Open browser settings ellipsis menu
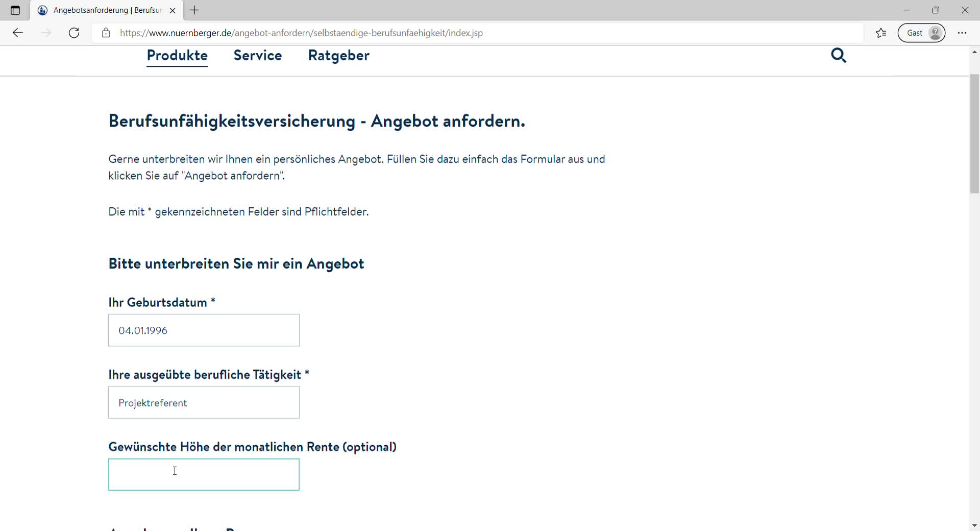 point(962,33)
